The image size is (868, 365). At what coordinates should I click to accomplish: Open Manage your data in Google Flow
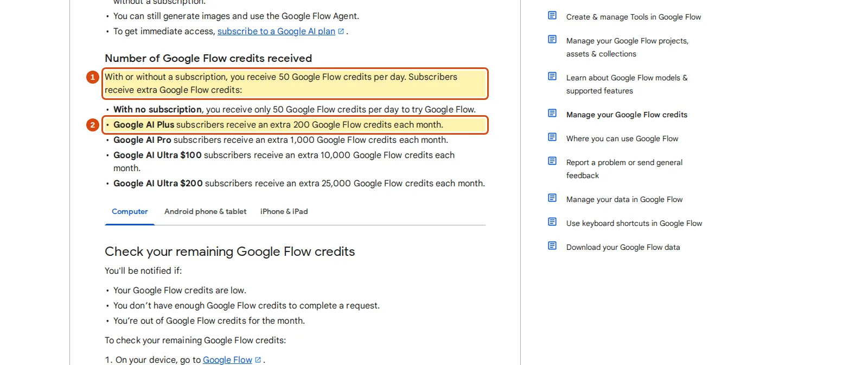(x=624, y=200)
